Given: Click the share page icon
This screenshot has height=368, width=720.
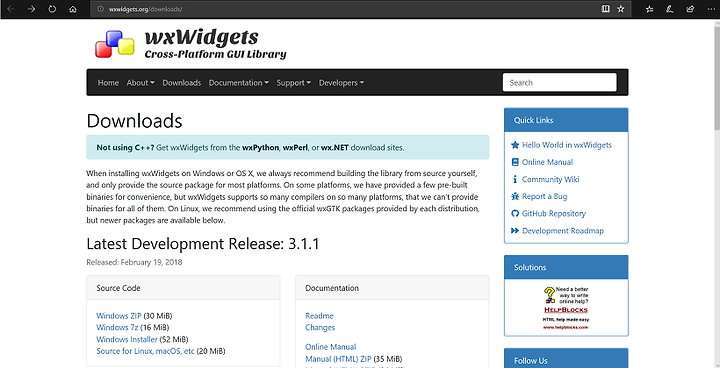Looking at the screenshot, I should tap(690, 9).
